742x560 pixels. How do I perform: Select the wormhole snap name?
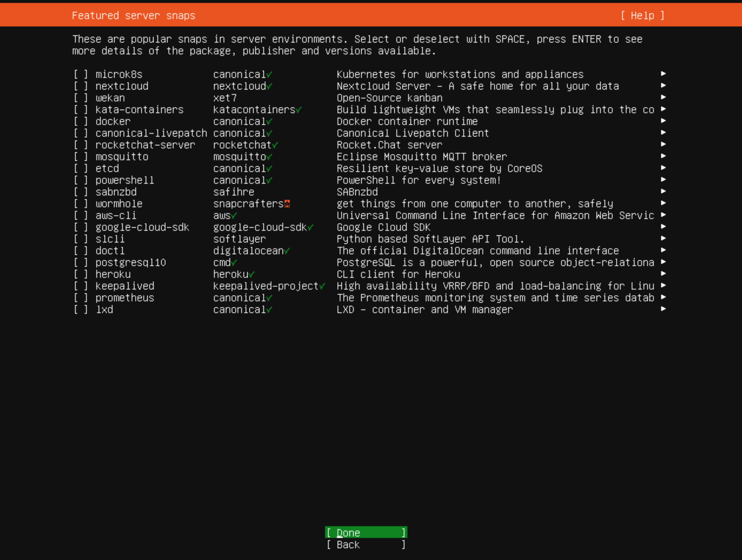click(x=119, y=204)
